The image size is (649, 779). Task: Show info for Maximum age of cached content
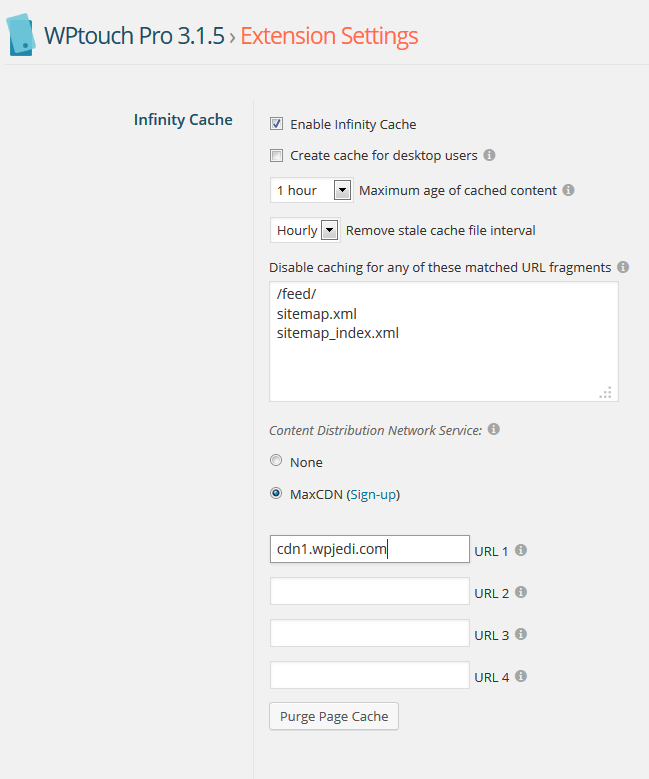(x=568, y=190)
